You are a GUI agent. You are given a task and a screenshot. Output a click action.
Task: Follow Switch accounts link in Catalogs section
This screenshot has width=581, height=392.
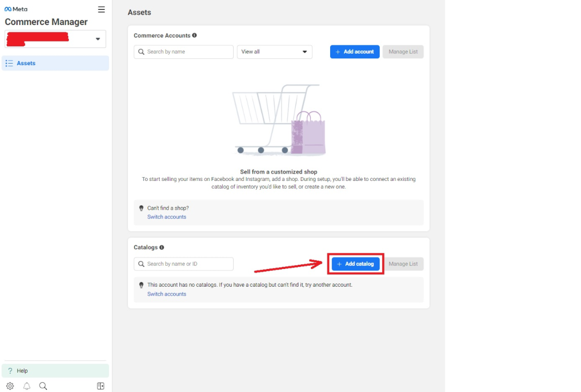[167, 294]
